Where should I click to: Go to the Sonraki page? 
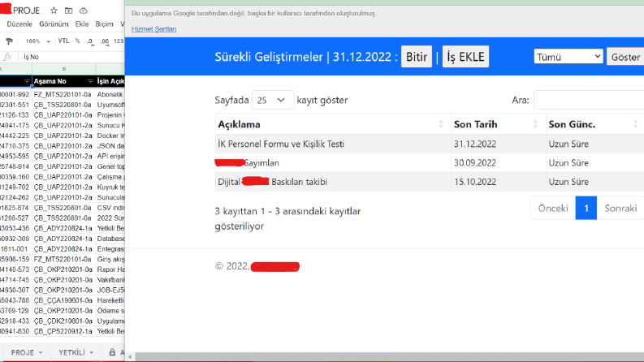coord(620,208)
